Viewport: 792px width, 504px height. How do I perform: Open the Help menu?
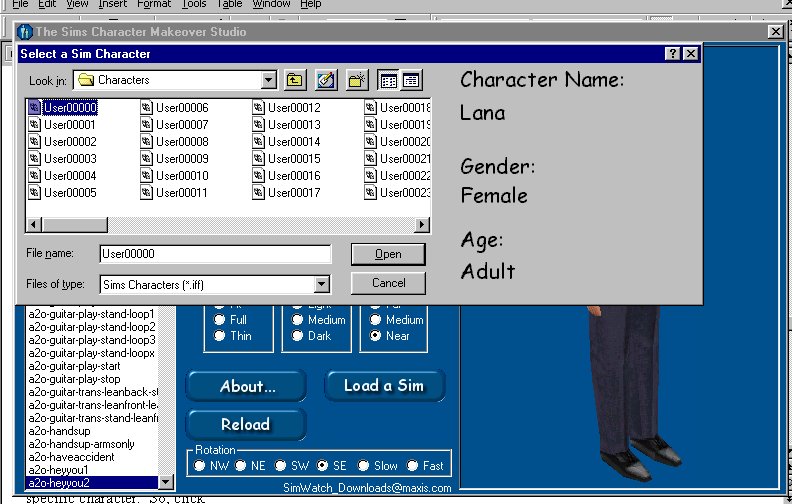click(x=311, y=4)
